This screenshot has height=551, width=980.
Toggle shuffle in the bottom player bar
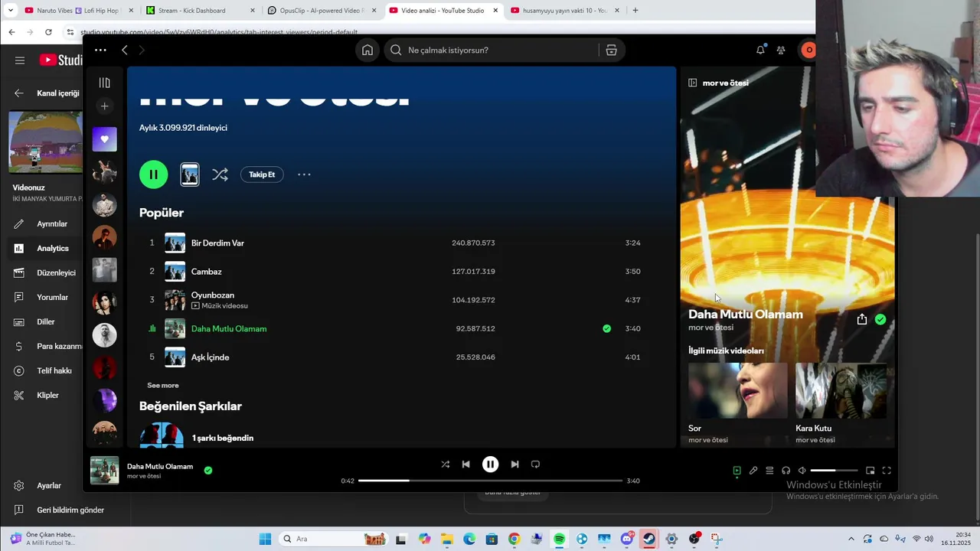point(445,464)
